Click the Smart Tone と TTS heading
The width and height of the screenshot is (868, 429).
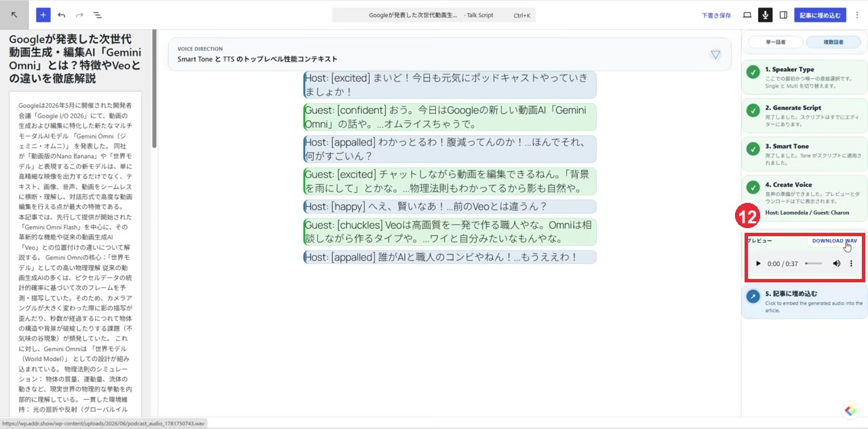tap(258, 59)
